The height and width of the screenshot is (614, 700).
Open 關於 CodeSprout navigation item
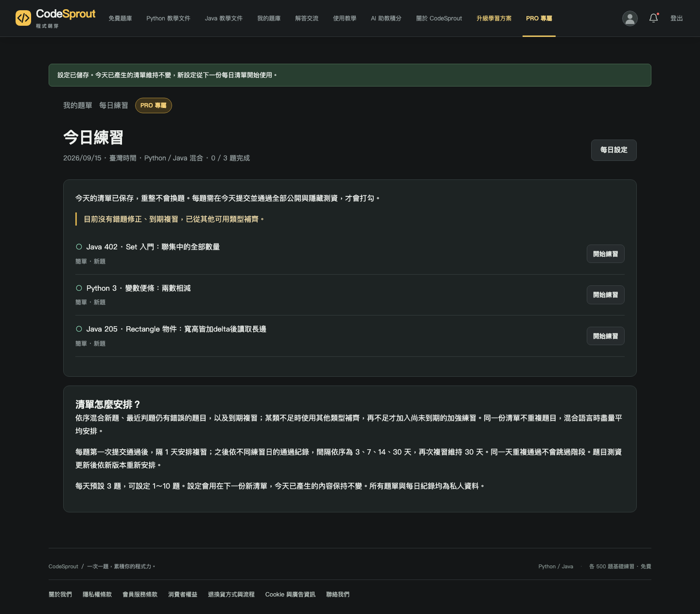click(x=439, y=18)
